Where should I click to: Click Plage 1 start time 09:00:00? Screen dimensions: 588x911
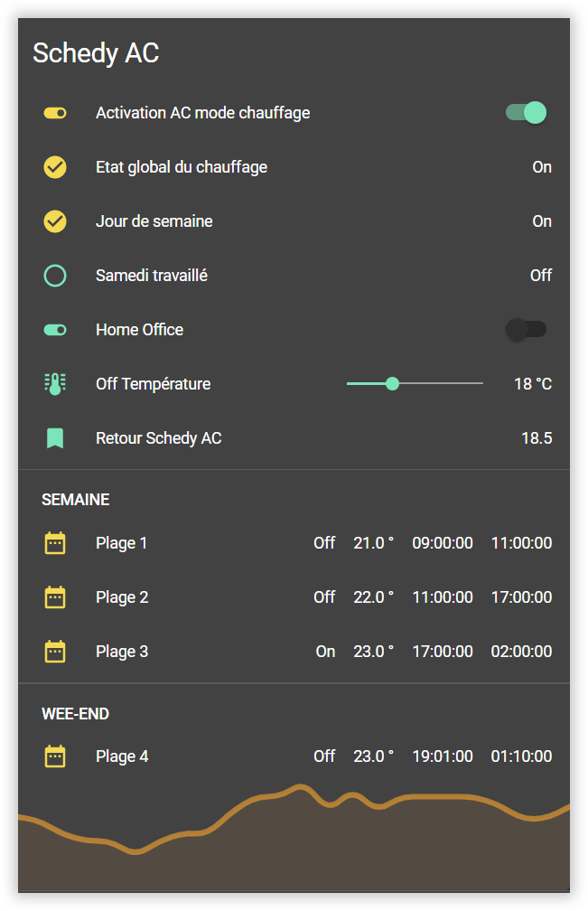pos(442,543)
